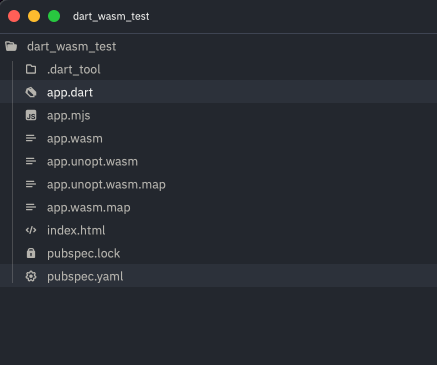
Task: Click the text-lines icon beside app.wasm
Action: pyautogui.click(x=31, y=138)
